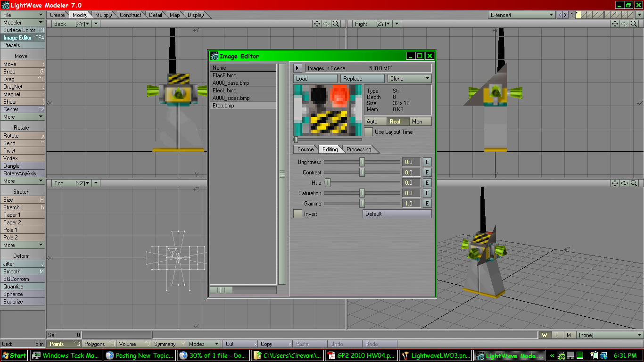This screenshot has height=362, width=644.
Task: Switch to Points selection mode
Action: point(64,344)
